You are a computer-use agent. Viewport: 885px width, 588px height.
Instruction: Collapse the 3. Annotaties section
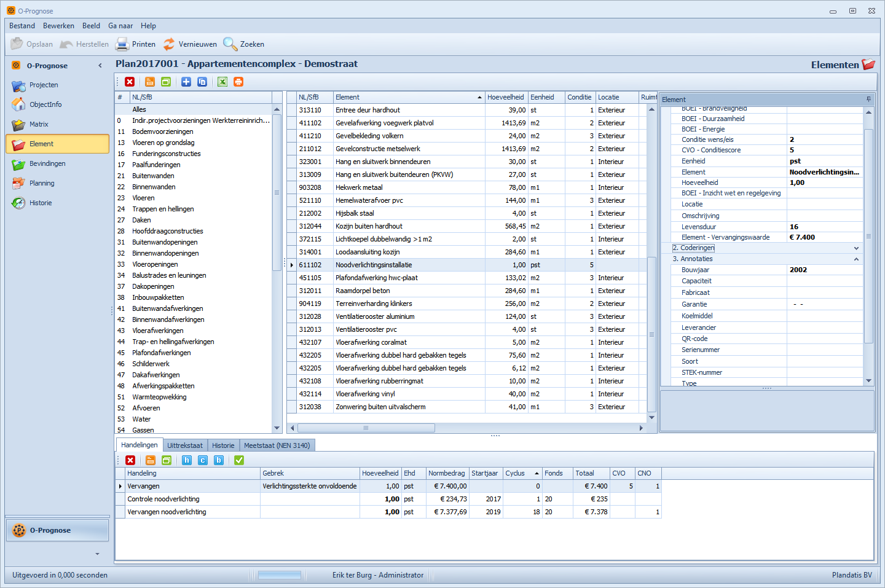(x=856, y=259)
